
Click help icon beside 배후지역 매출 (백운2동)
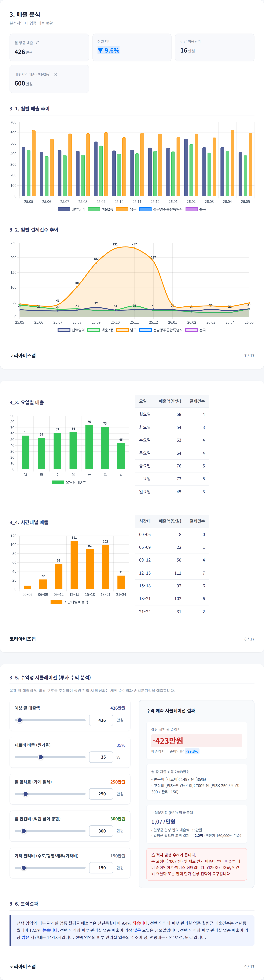click(55, 74)
